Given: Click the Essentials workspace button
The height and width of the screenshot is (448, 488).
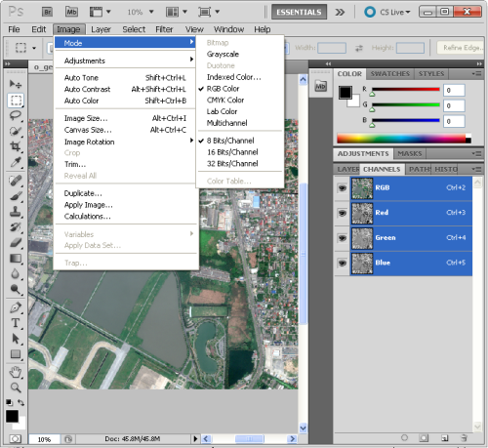Looking at the screenshot, I should 299,12.
